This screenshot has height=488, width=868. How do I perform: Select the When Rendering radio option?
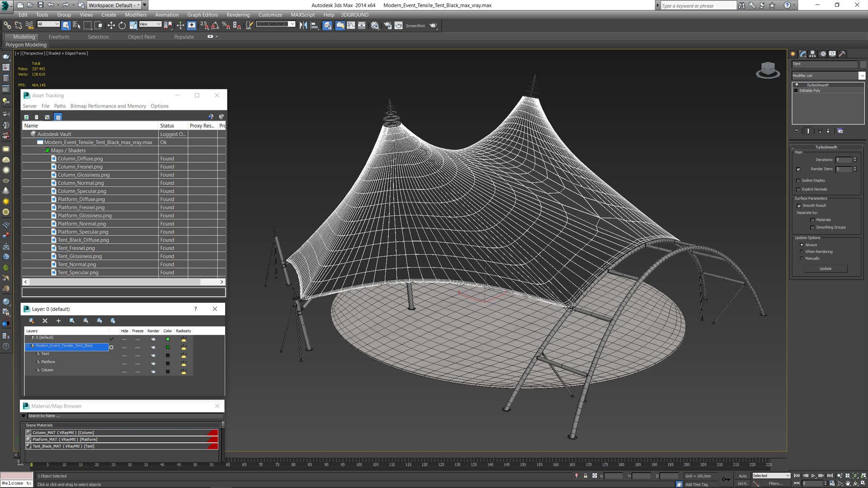pos(802,252)
